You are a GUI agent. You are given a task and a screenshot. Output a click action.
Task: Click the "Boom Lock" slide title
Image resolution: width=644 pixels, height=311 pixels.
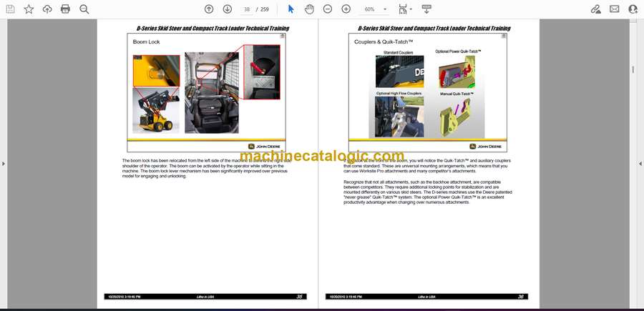[x=146, y=42]
